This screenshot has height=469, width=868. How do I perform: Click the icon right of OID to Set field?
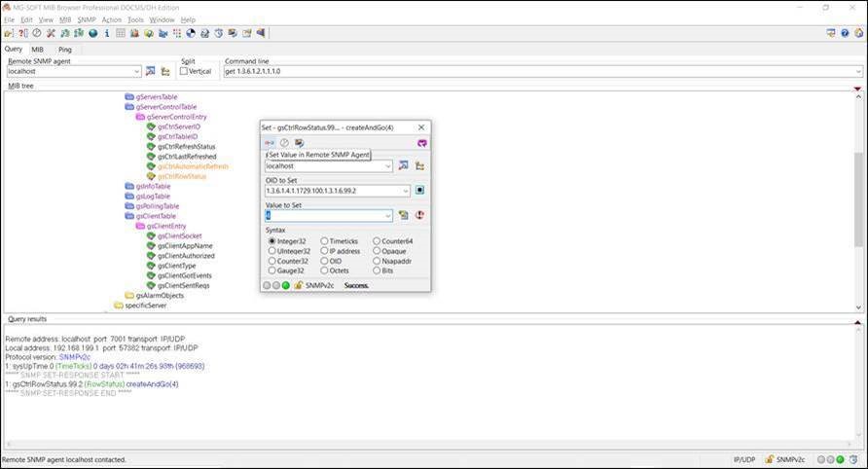[419, 191]
